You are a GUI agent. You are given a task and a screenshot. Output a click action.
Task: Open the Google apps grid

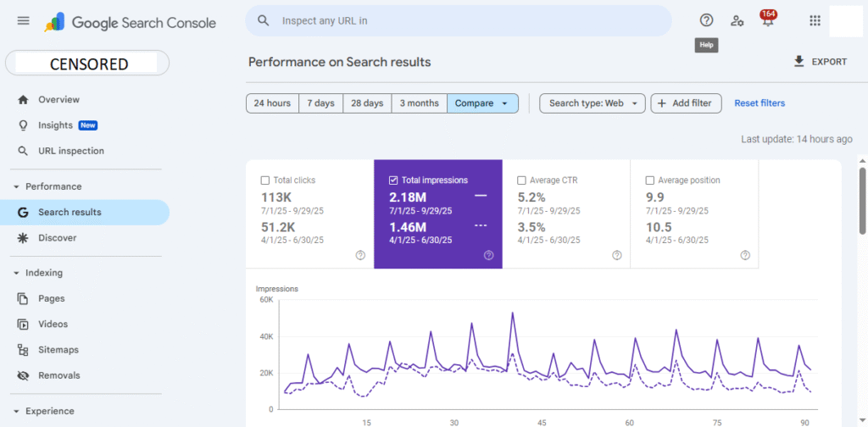point(815,20)
